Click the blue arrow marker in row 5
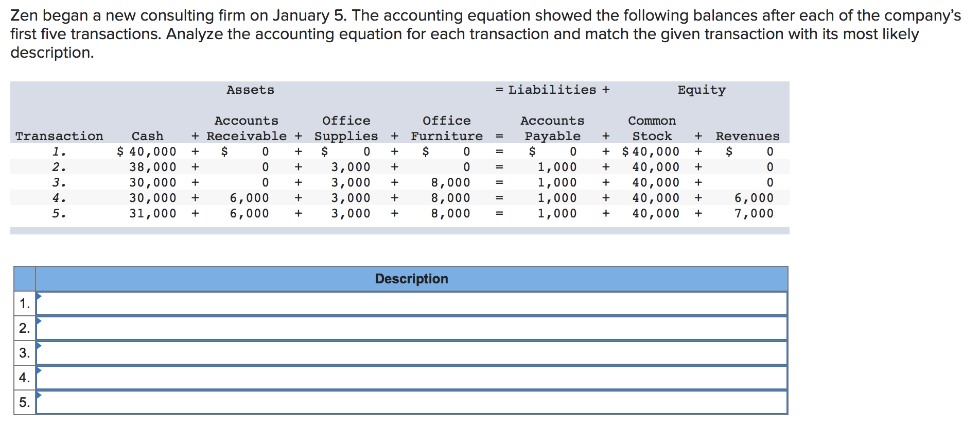The image size is (980, 441). (x=39, y=395)
